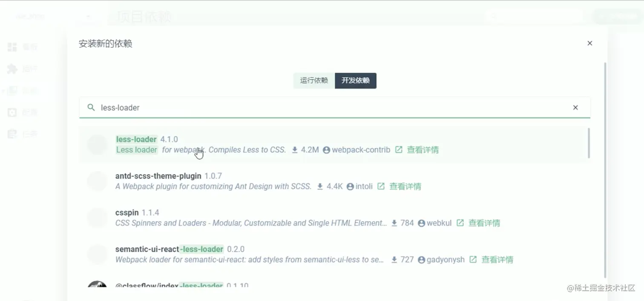Click download icon beside 4.2M
The height and width of the screenshot is (301, 644).
pyautogui.click(x=294, y=150)
